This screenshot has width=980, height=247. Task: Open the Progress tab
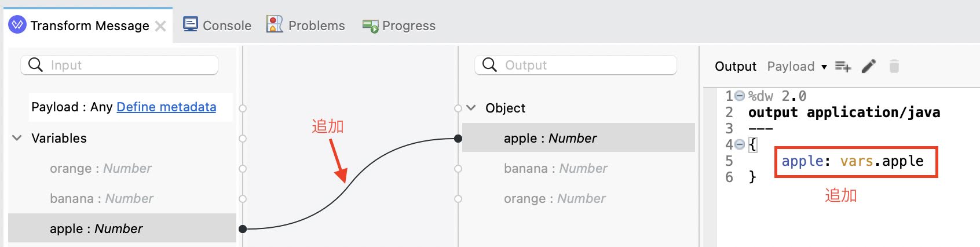point(398,26)
